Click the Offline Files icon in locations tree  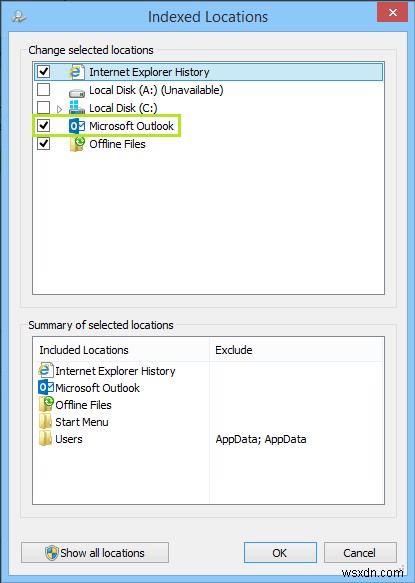click(77, 144)
